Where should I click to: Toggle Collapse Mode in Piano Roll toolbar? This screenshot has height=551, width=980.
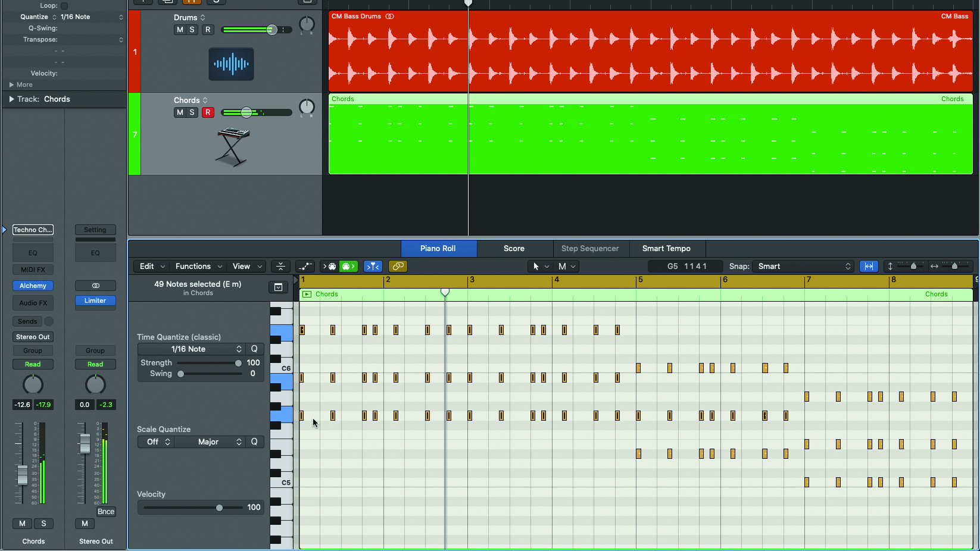(280, 267)
